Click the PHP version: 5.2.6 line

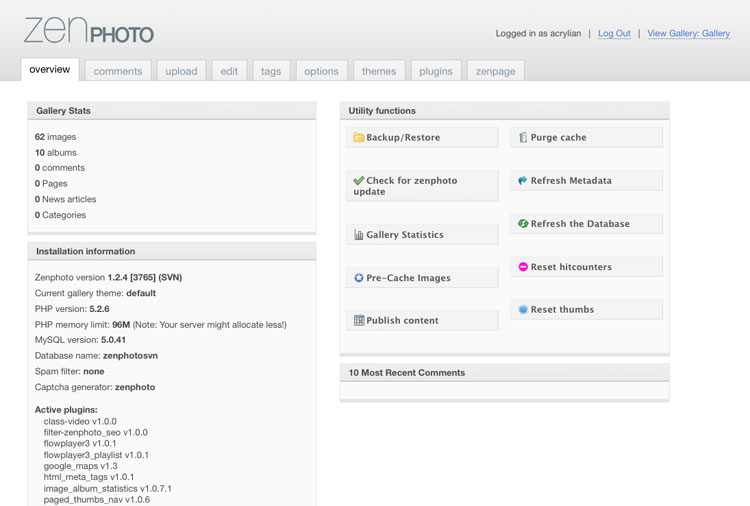click(72, 309)
